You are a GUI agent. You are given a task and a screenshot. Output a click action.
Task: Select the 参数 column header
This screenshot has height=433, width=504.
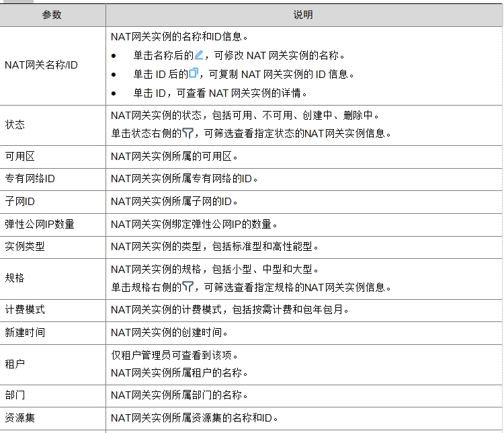[x=52, y=15]
